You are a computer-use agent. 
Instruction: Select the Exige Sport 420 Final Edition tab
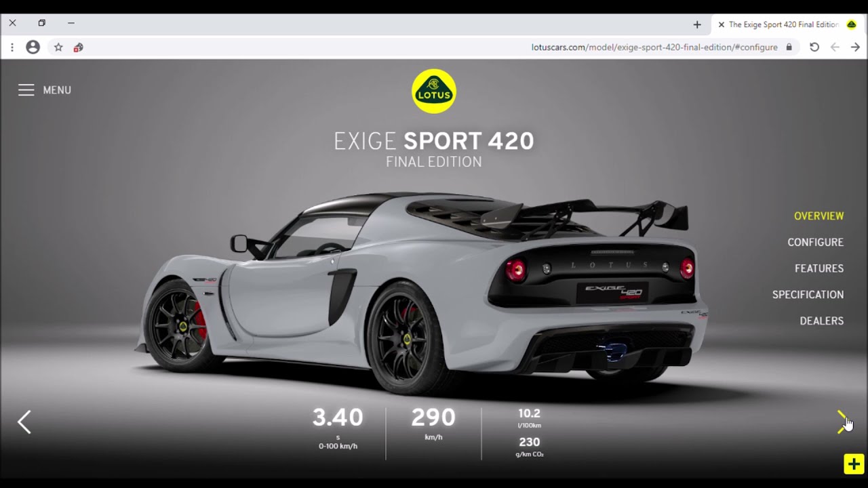[x=789, y=24]
